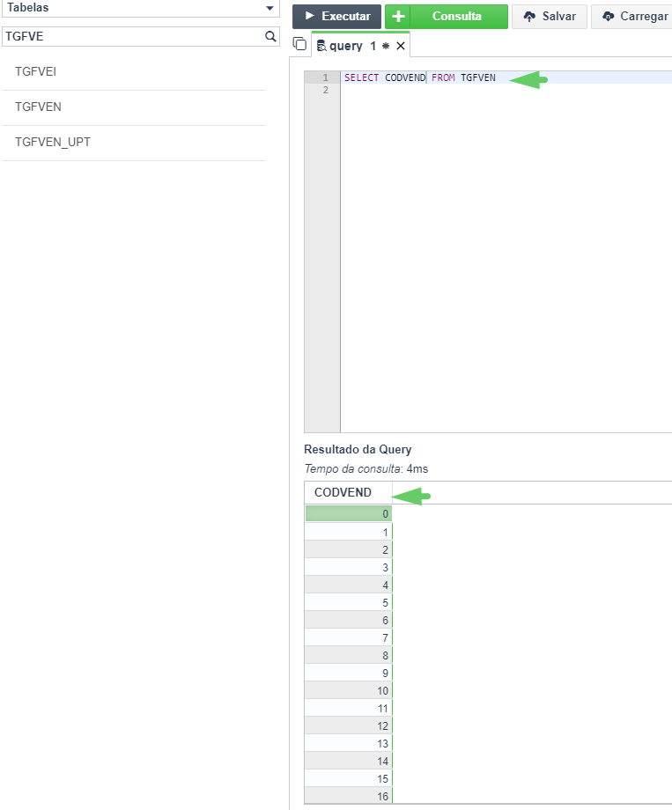Click the Resultado da Query heading
Image resolution: width=672 pixels, height=810 pixels.
tap(358, 449)
